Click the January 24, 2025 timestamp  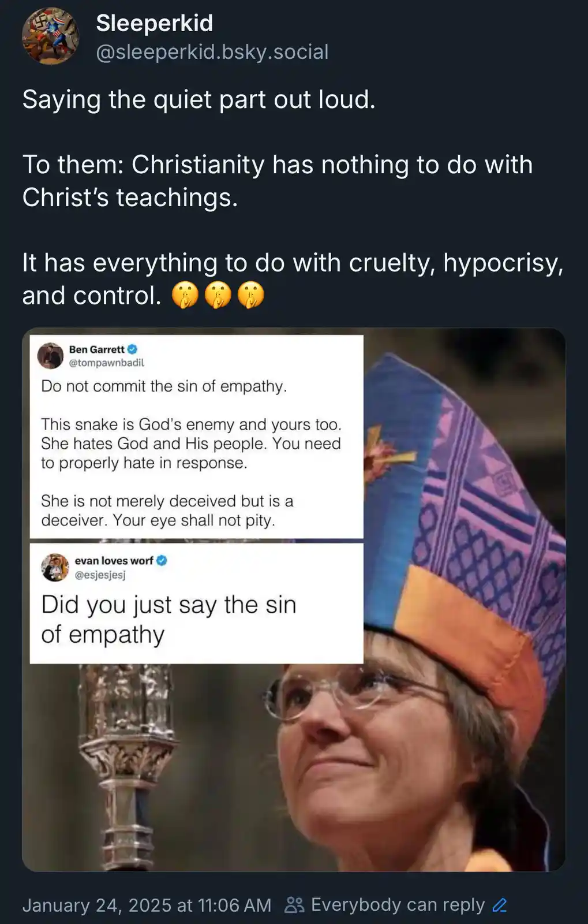tap(147, 905)
